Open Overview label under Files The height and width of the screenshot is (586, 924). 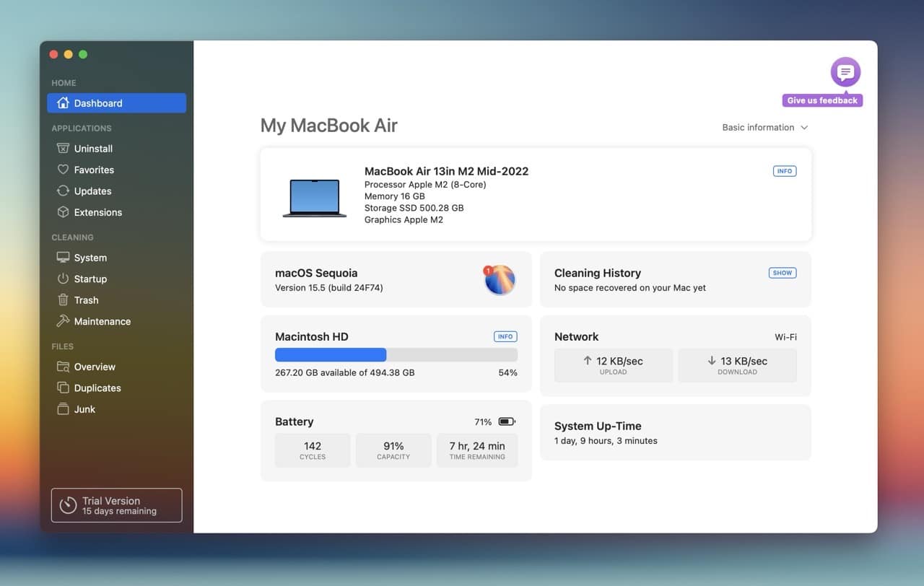pyautogui.click(x=95, y=367)
